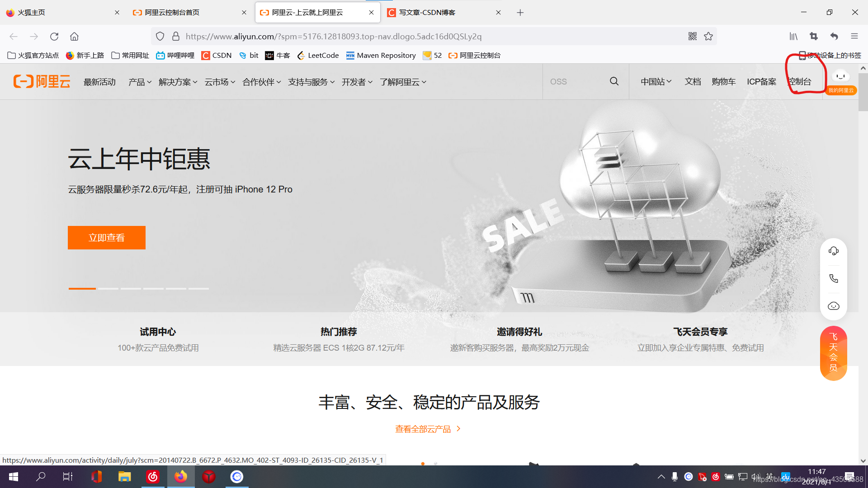Reload the page with the refresh icon
Image resolution: width=868 pixels, height=488 pixels.
[54, 36]
